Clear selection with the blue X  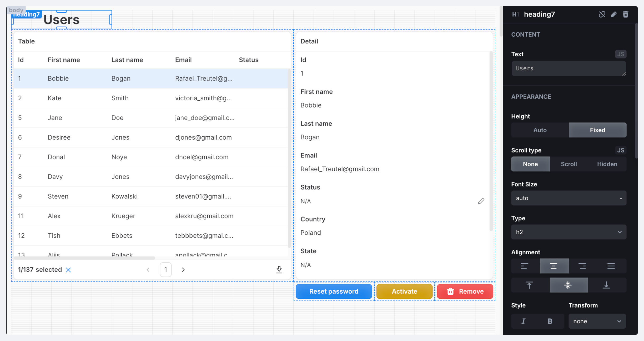[x=68, y=270]
